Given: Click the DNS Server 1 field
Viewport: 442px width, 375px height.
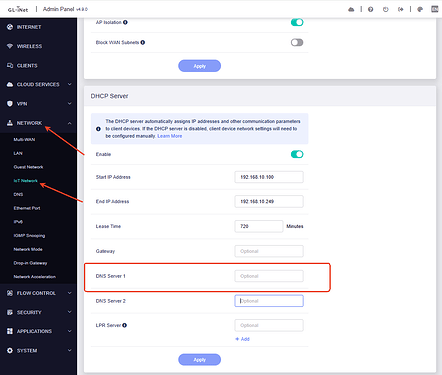Looking at the screenshot, I should point(269,276).
